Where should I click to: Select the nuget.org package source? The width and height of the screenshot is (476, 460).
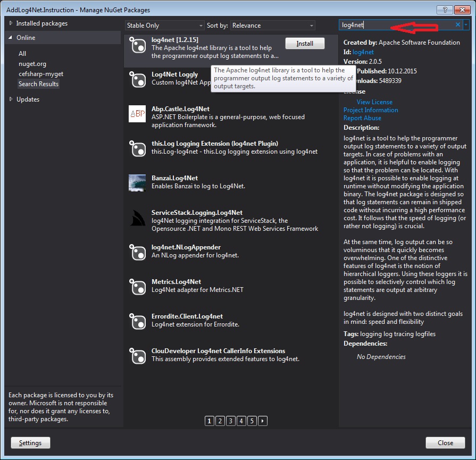coord(32,64)
